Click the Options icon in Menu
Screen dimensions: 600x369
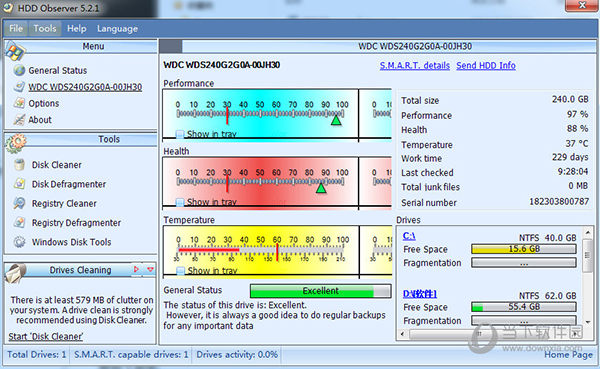click(19, 103)
